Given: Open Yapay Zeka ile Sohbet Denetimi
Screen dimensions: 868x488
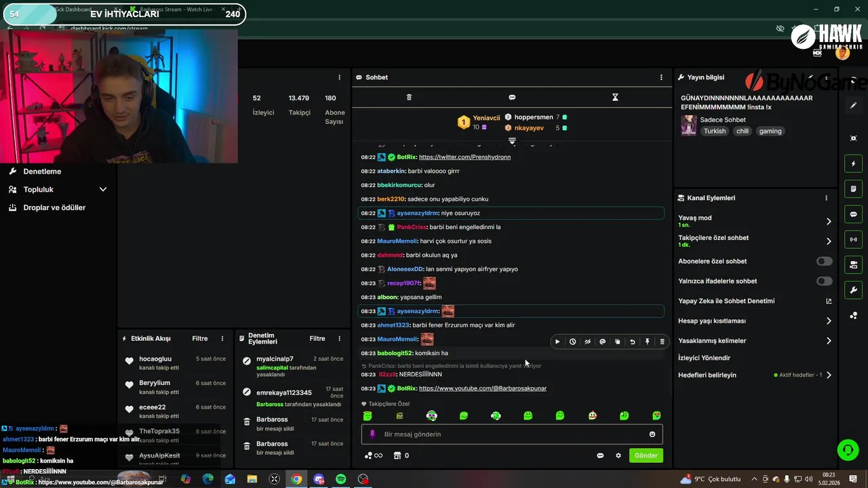Looking at the screenshot, I should coord(726,301).
